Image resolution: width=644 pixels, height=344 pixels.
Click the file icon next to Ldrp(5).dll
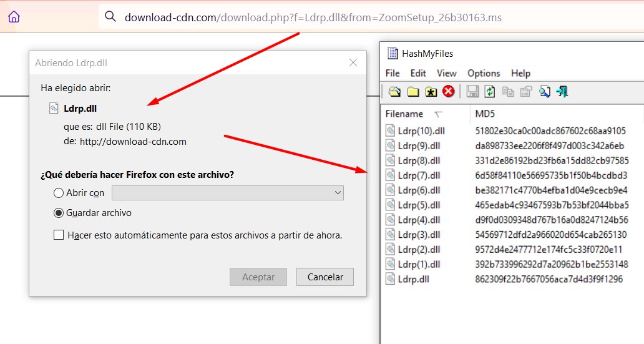[390, 205]
